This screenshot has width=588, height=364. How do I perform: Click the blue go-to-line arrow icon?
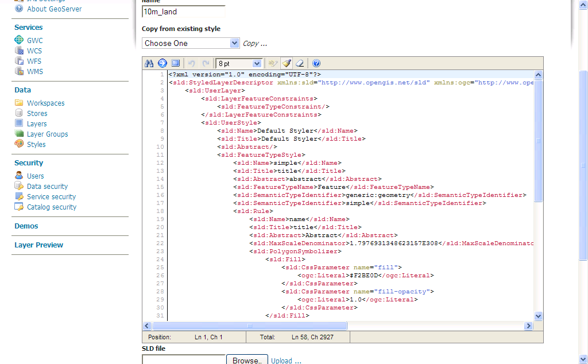point(162,63)
